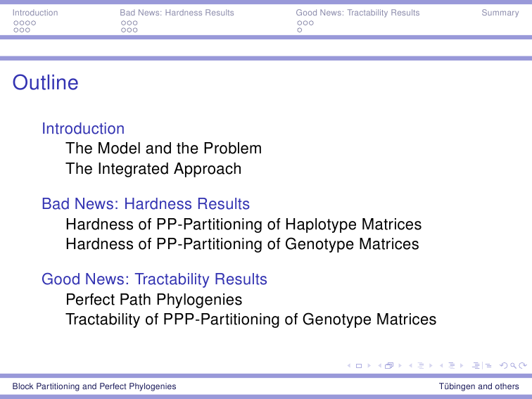Click the magnifier search icon
Image resolution: width=532 pixels, height=399 pixels.
click(513, 366)
